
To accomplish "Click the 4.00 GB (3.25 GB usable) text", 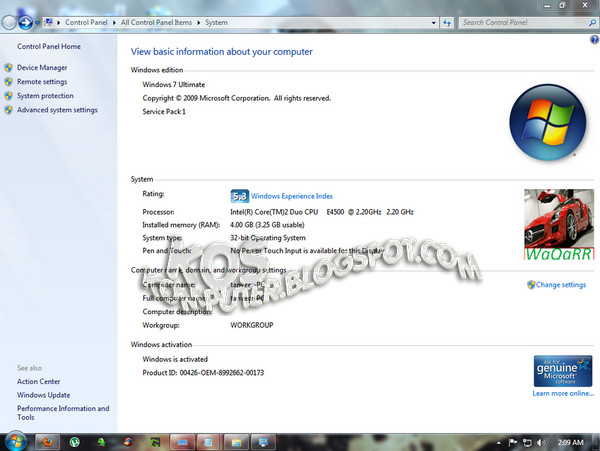I will (267, 225).
